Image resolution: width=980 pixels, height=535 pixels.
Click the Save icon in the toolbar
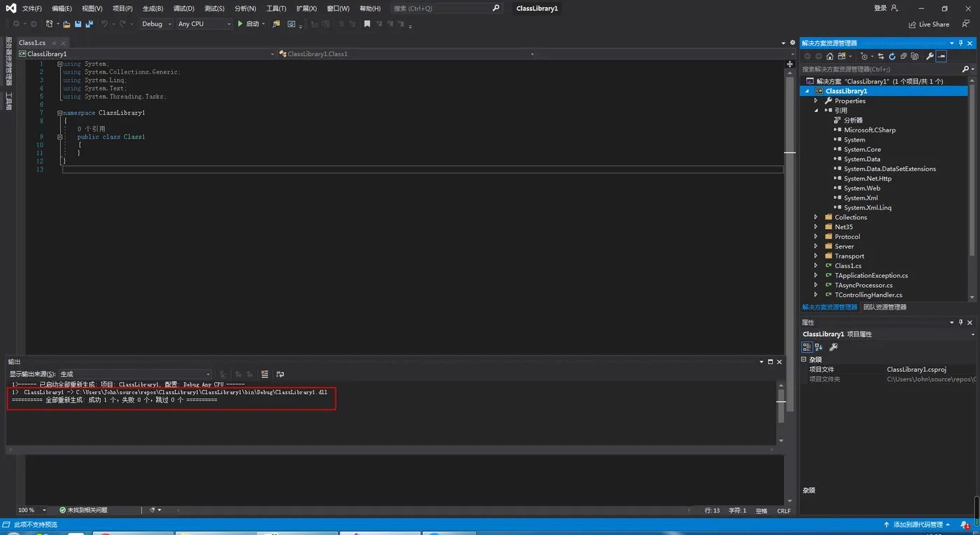tap(78, 24)
